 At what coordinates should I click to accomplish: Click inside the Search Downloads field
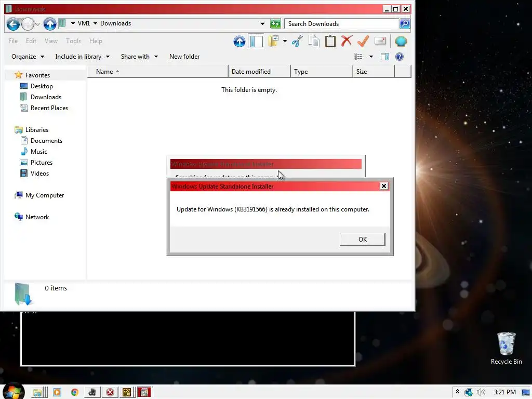click(341, 24)
